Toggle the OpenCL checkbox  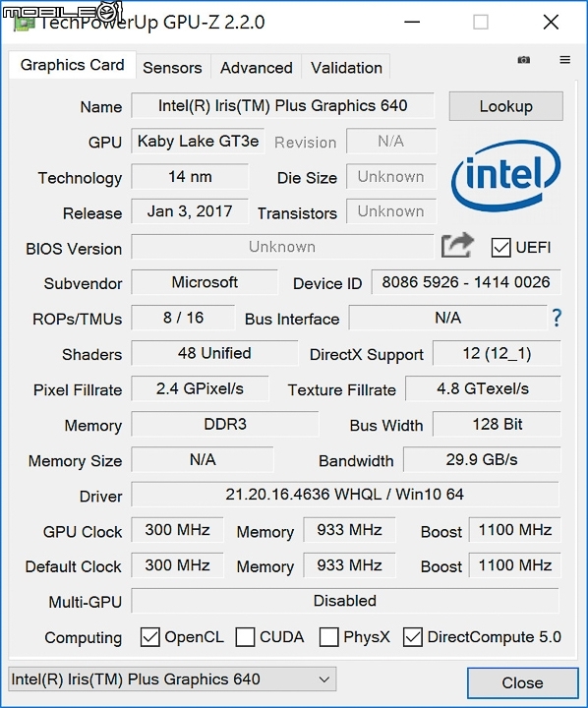pos(149,637)
